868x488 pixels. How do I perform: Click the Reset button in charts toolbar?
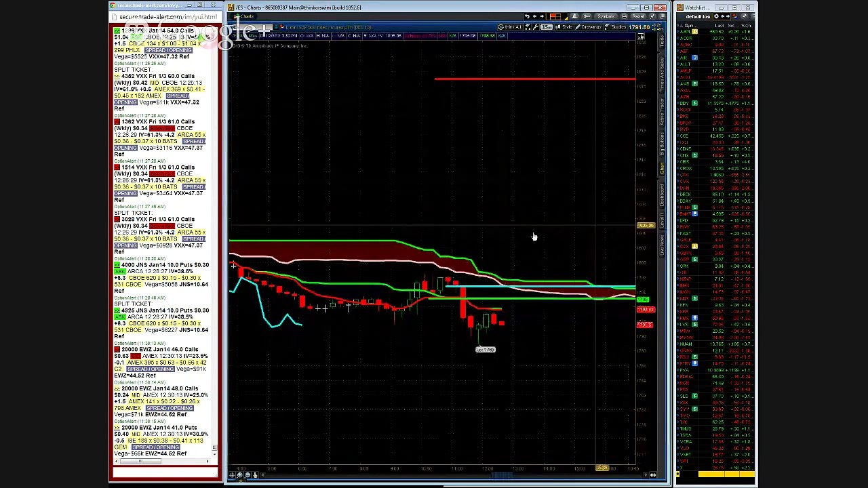pos(638,16)
